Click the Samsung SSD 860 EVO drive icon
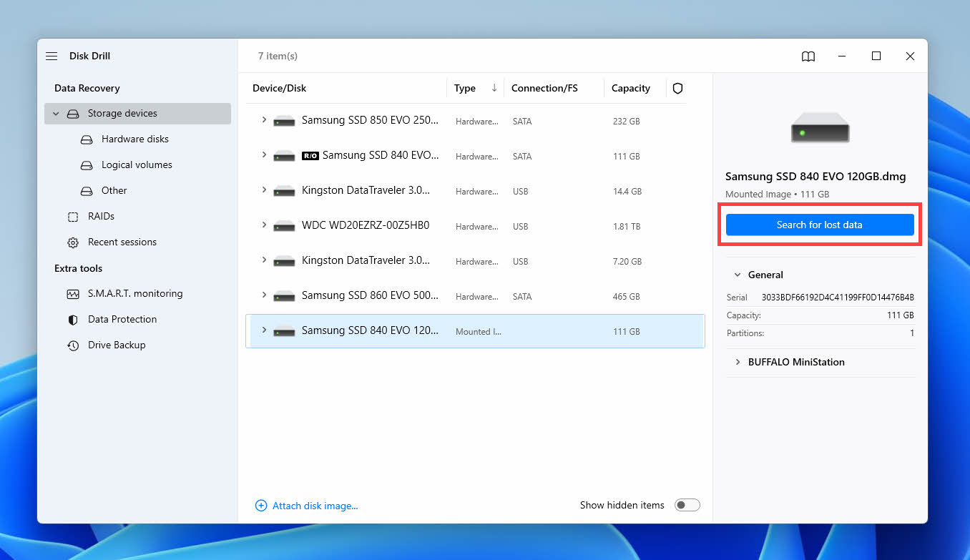Screen dimensions: 970x560 tap(284, 296)
